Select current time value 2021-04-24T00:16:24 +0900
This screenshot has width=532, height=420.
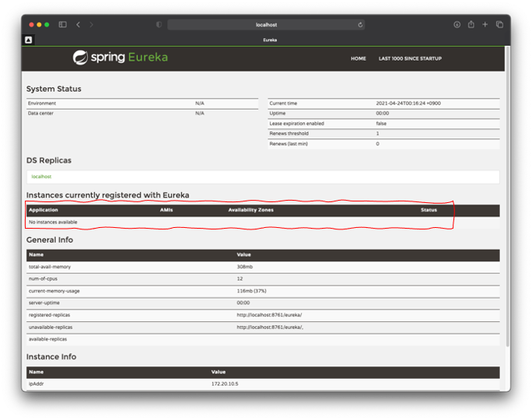(x=408, y=103)
